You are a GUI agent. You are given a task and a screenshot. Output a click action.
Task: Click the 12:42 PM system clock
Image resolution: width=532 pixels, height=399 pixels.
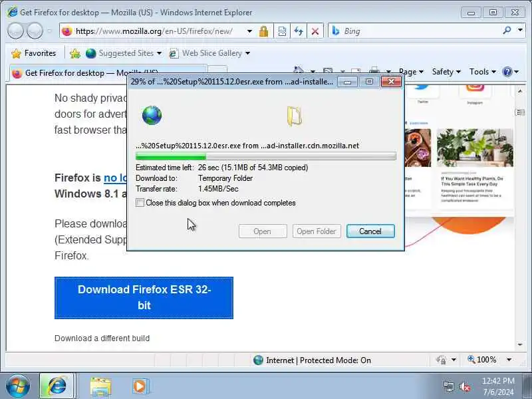[498, 380]
